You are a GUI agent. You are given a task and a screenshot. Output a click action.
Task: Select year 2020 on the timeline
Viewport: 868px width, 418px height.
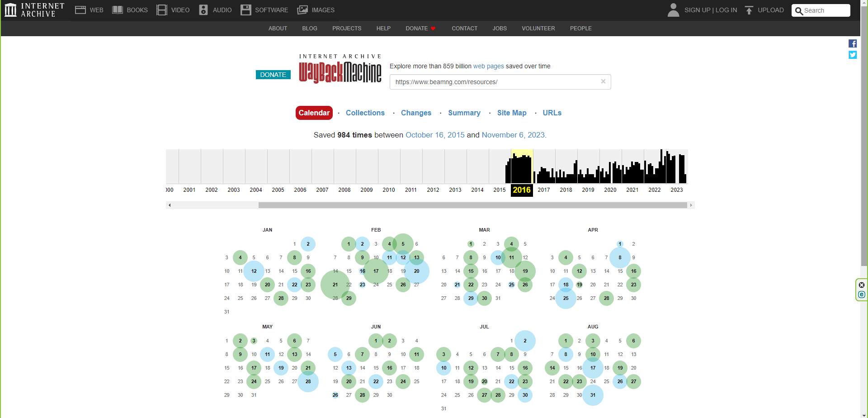click(x=610, y=190)
